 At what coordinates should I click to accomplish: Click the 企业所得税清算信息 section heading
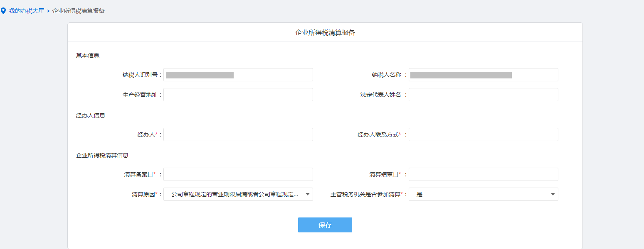102,155
